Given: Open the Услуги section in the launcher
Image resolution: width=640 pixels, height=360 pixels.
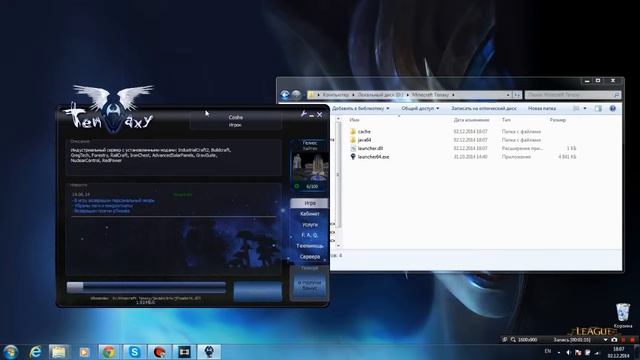Looking at the screenshot, I should pos(310,224).
